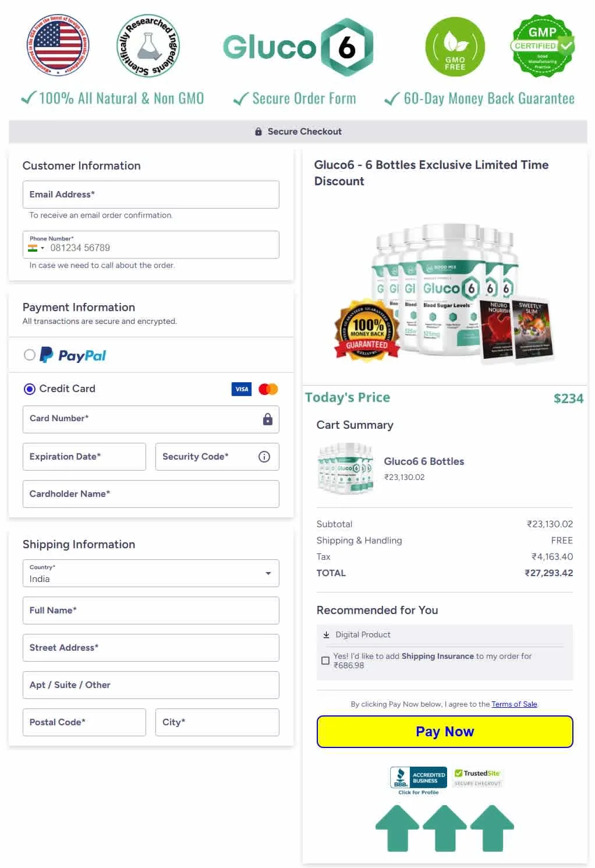This screenshot has width=595, height=868.
Task: Open the Terms of Sale link
Action: point(513,704)
